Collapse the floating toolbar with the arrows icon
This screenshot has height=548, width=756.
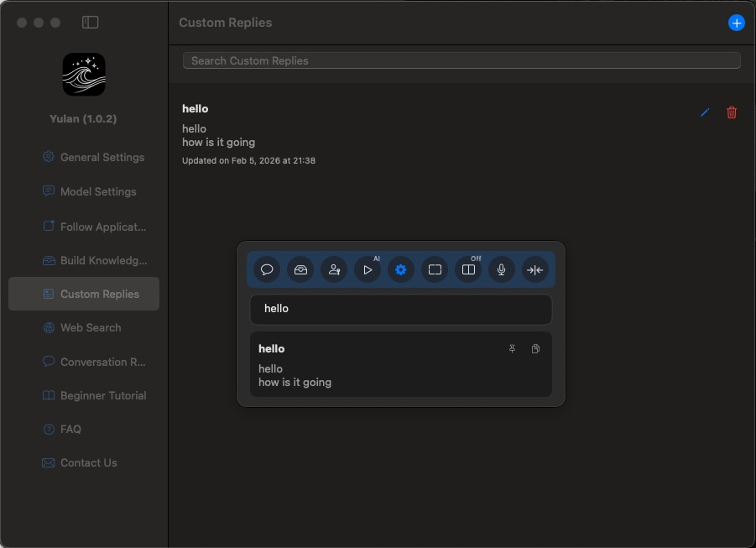click(x=535, y=269)
